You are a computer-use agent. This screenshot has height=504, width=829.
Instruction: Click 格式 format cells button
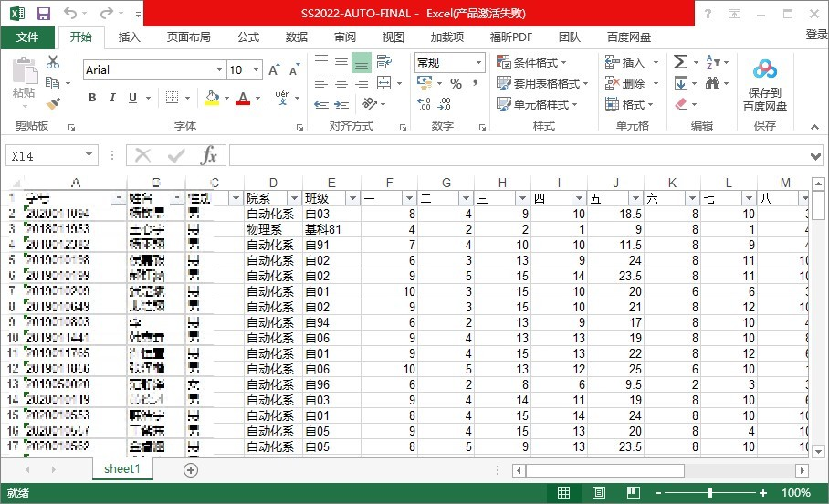629,104
